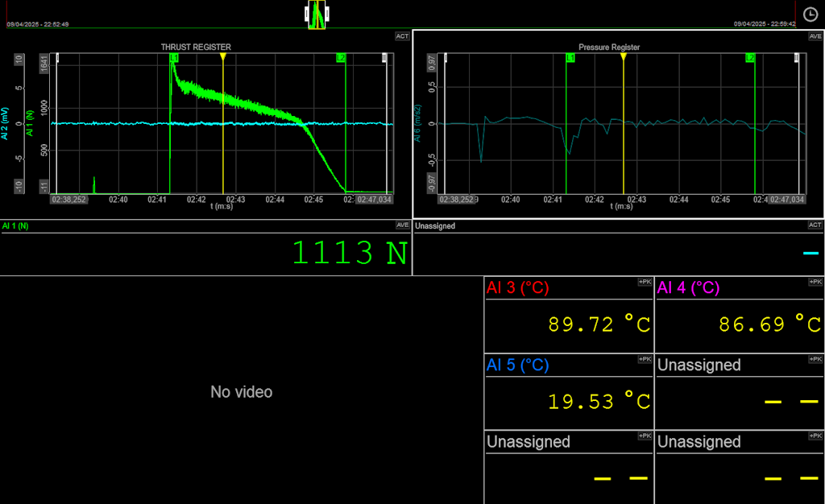Screen dimensions: 825x504
Task: Toggle the +PK badge on the AI 5 (°C) meter
Action: 645,359
